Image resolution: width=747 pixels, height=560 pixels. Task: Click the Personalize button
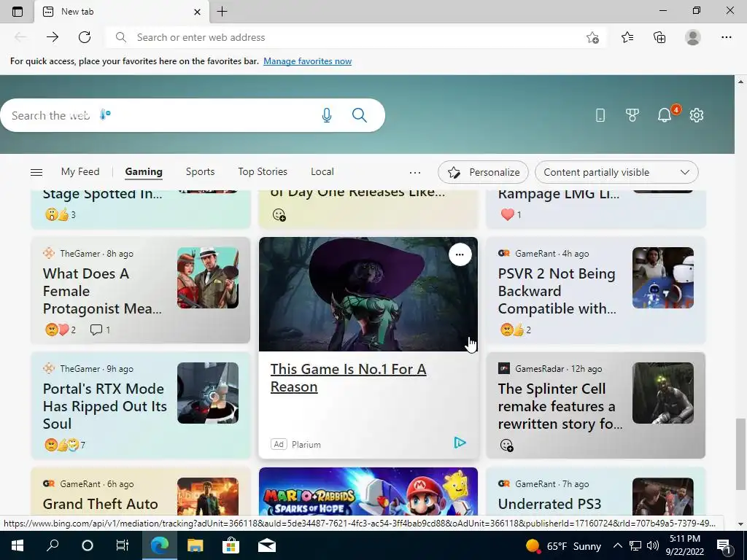click(x=483, y=172)
